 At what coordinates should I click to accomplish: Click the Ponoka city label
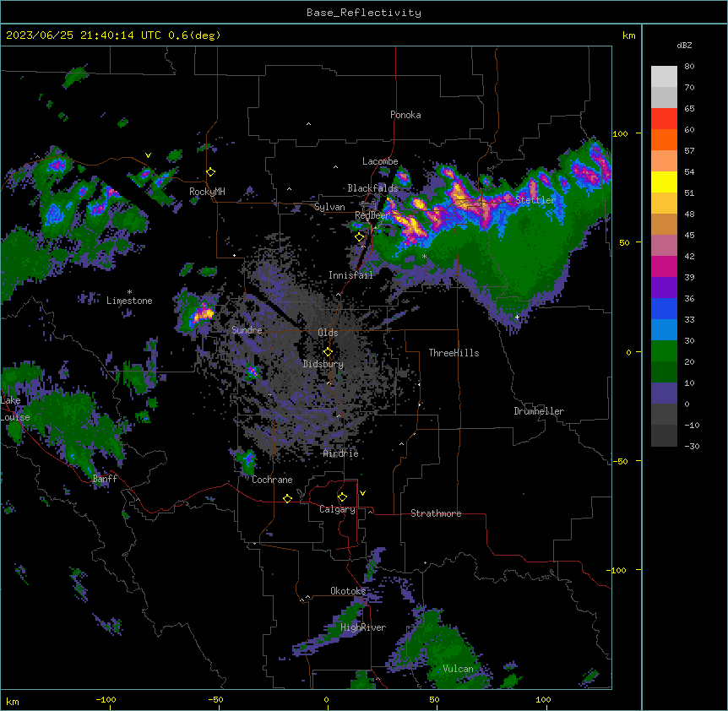click(405, 115)
